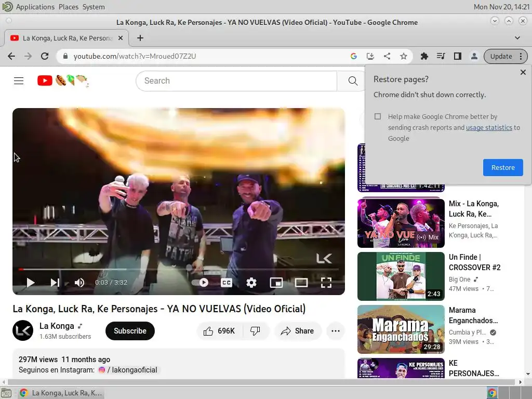Click the clock Mon Nov 20, 14:21
Image resolution: width=532 pixels, height=399 pixels.
(x=501, y=7)
